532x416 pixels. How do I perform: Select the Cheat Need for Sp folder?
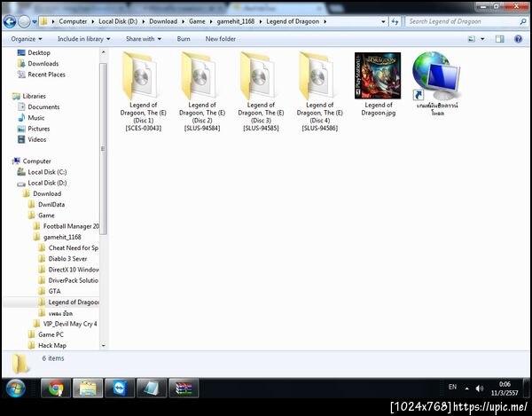pyautogui.click(x=69, y=248)
